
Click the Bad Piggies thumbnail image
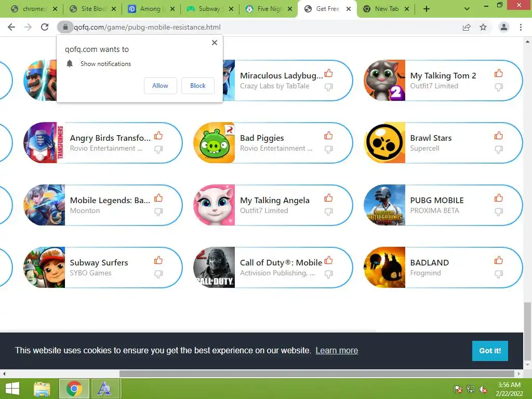[214, 142]
